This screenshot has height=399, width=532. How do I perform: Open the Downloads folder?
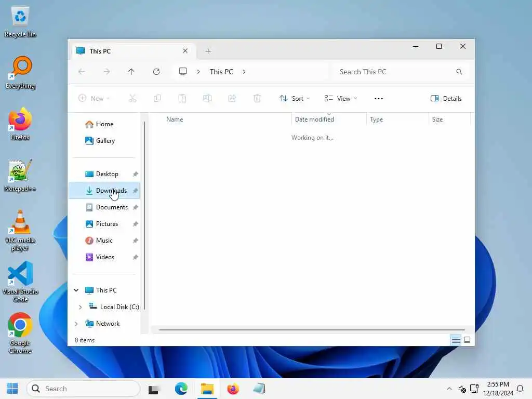click(104, 191)
